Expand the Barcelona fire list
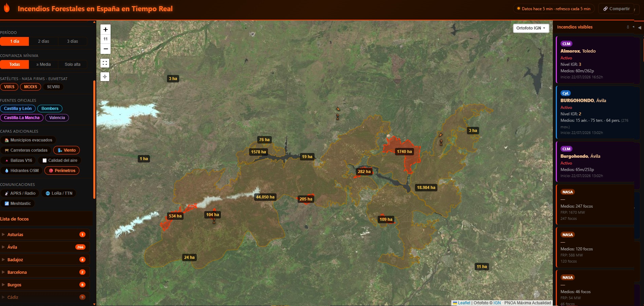 click(45, 272)
